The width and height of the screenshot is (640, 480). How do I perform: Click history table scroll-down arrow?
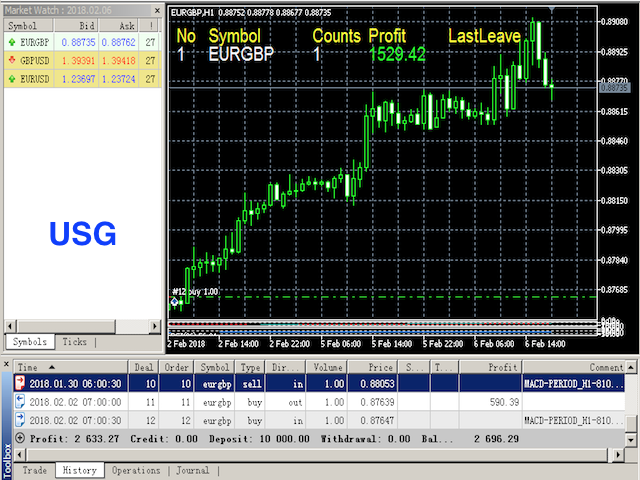click(x=631, y=440)
